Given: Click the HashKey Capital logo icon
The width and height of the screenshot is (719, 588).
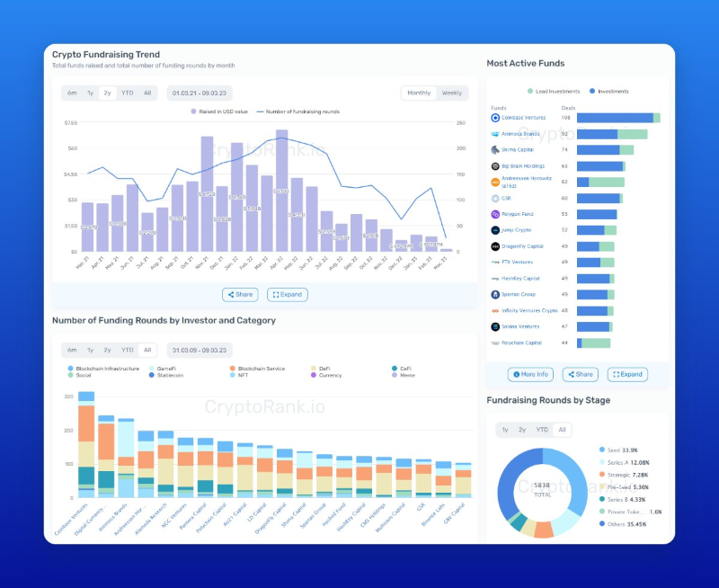Looking at the screenshot, I should pos(495,279).
